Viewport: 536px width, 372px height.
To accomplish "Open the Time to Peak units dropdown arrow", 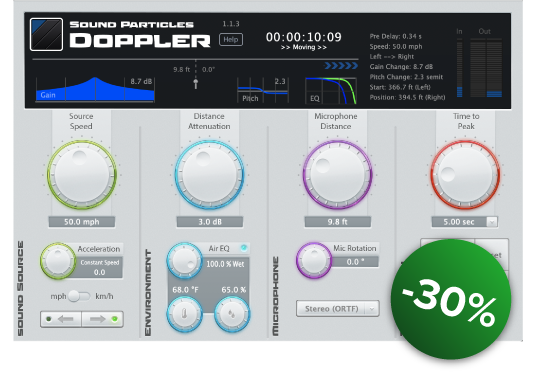I will [492, 222].
